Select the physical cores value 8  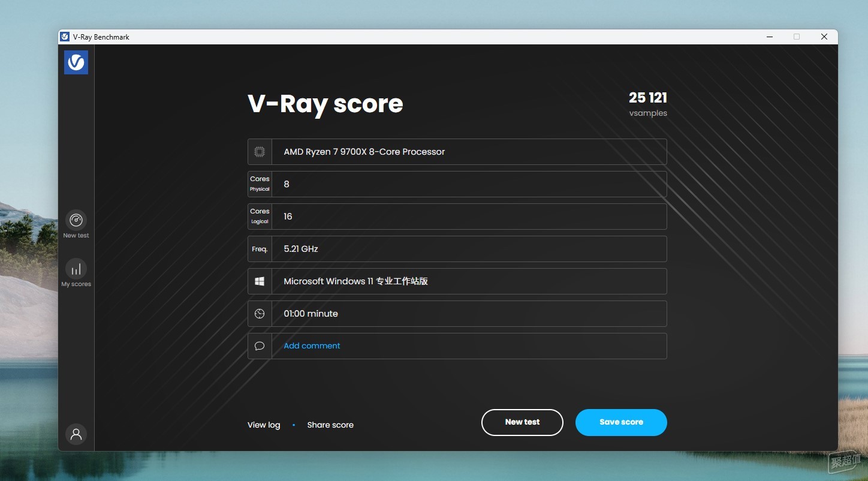tap(287, 184)
